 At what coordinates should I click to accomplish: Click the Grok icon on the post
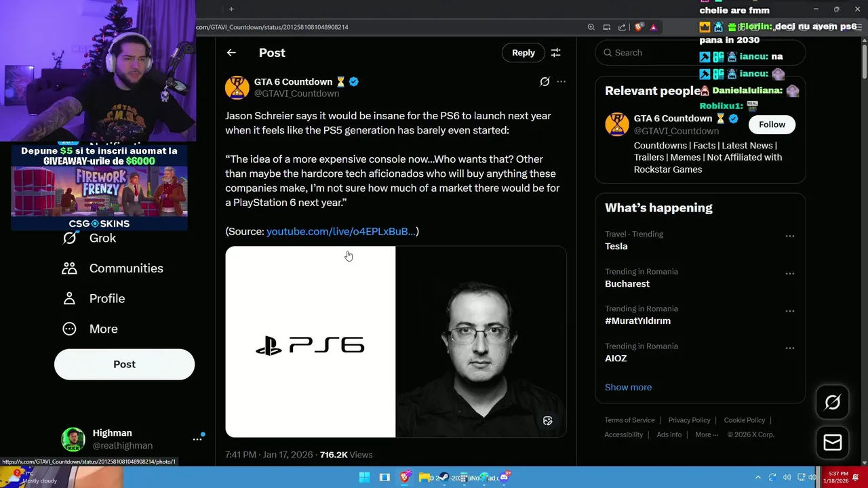pos(545,82)
